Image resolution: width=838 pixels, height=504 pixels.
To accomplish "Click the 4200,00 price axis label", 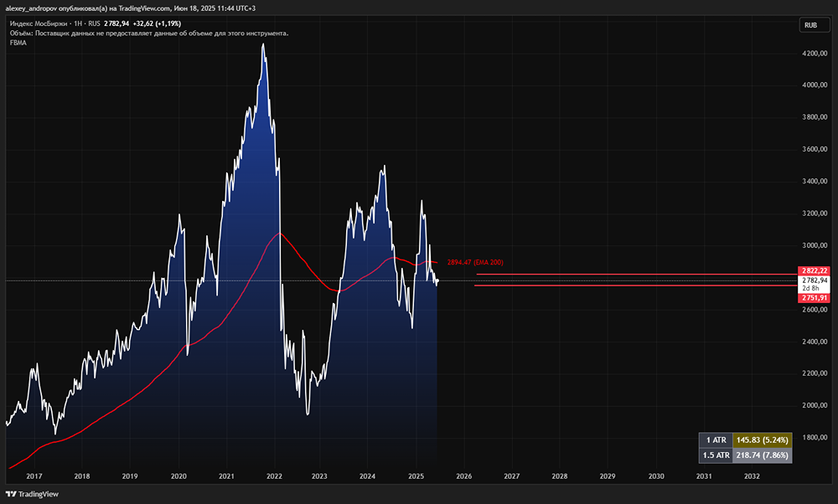I will point(815,54).
